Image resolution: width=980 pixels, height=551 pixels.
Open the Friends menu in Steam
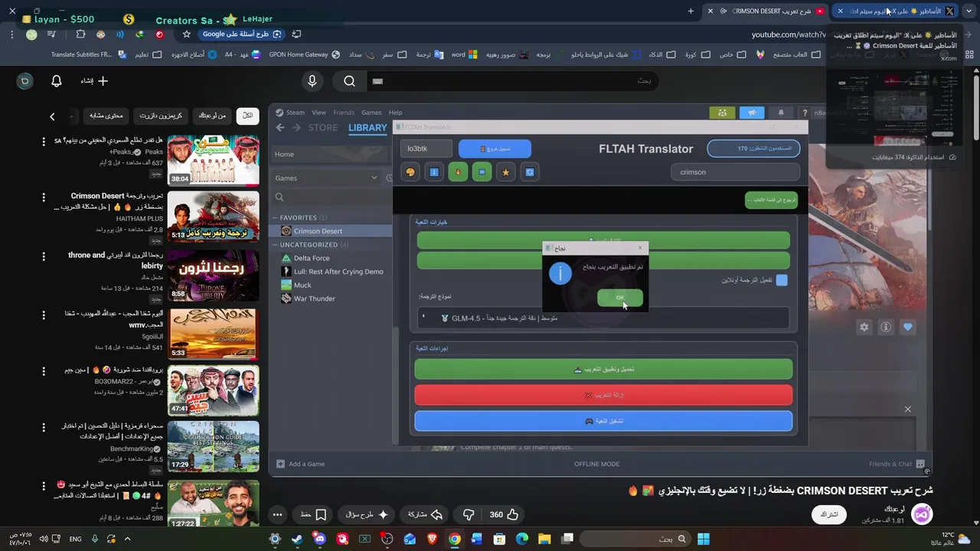pyautogui.click(x=344, y=112)
